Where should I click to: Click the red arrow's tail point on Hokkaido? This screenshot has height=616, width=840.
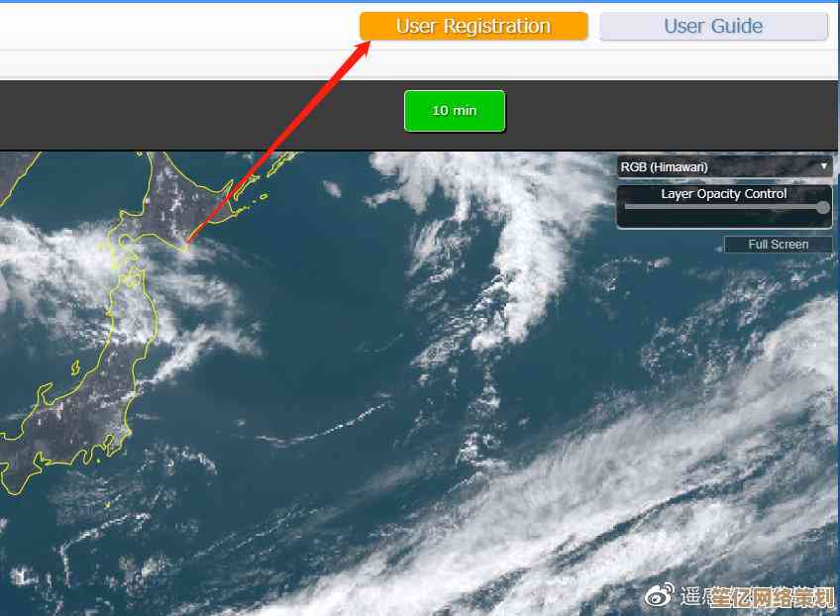point(187,242)
